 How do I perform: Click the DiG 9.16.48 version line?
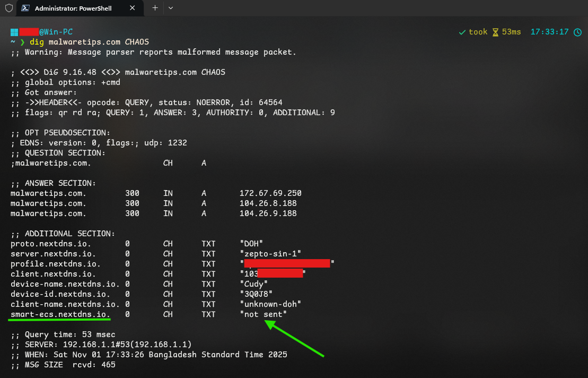coord(118,72)
